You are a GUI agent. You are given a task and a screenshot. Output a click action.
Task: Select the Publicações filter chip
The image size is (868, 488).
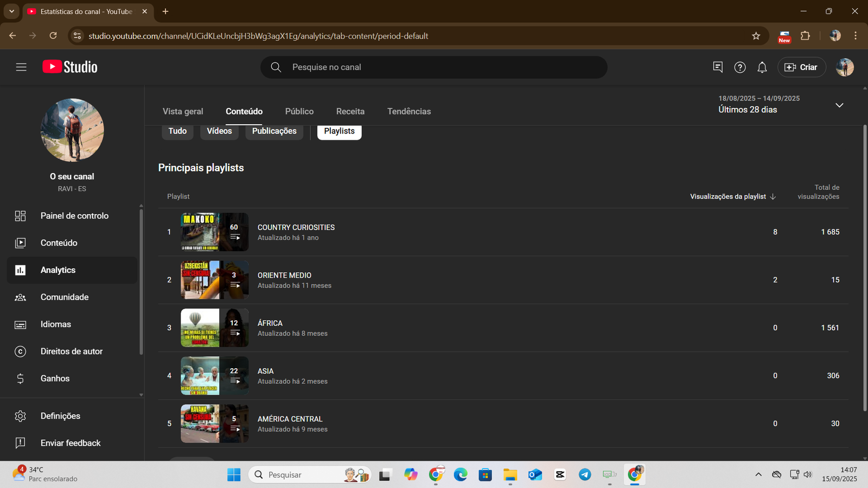pos(274,131)
